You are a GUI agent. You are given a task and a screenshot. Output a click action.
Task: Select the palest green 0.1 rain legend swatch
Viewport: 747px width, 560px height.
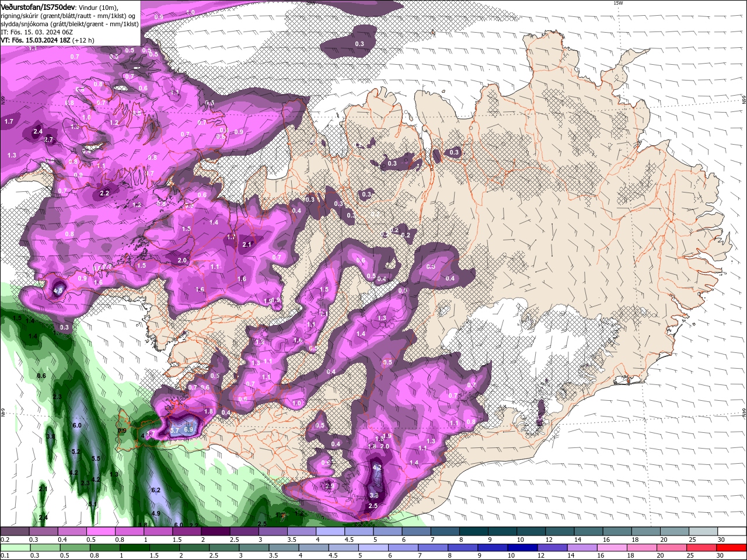click(x=15, y=548)
